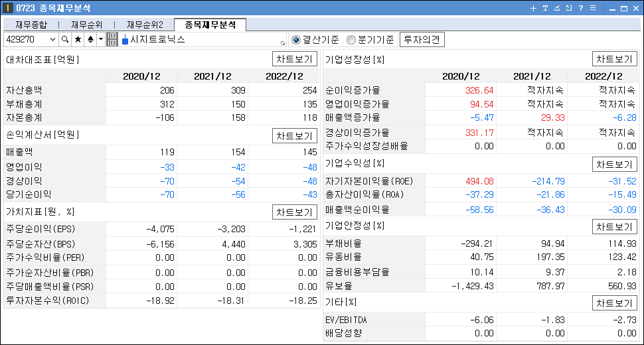
Task: Click 차트보기 for 기업안정성
Action: (614, 227)
